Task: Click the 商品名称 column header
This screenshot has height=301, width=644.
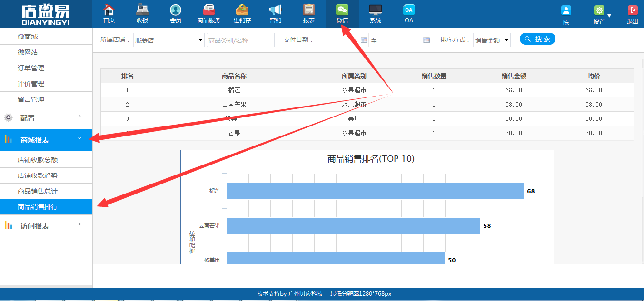Action: pos(234,76)
